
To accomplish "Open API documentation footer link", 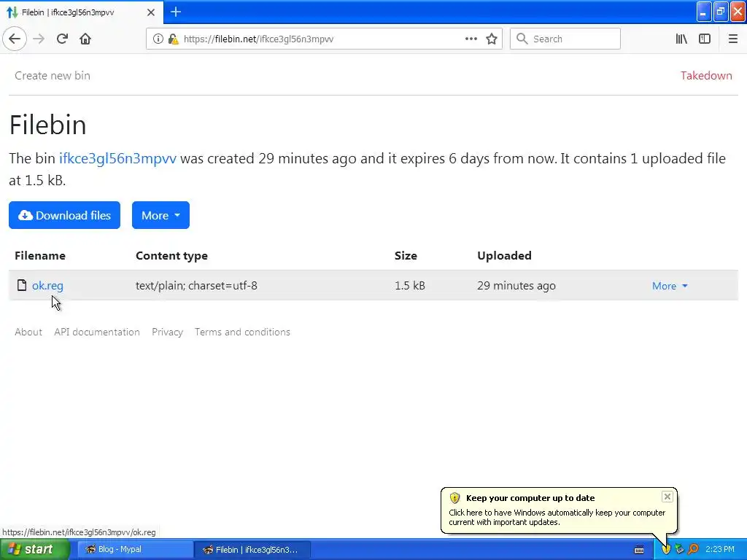I will 97,332.
